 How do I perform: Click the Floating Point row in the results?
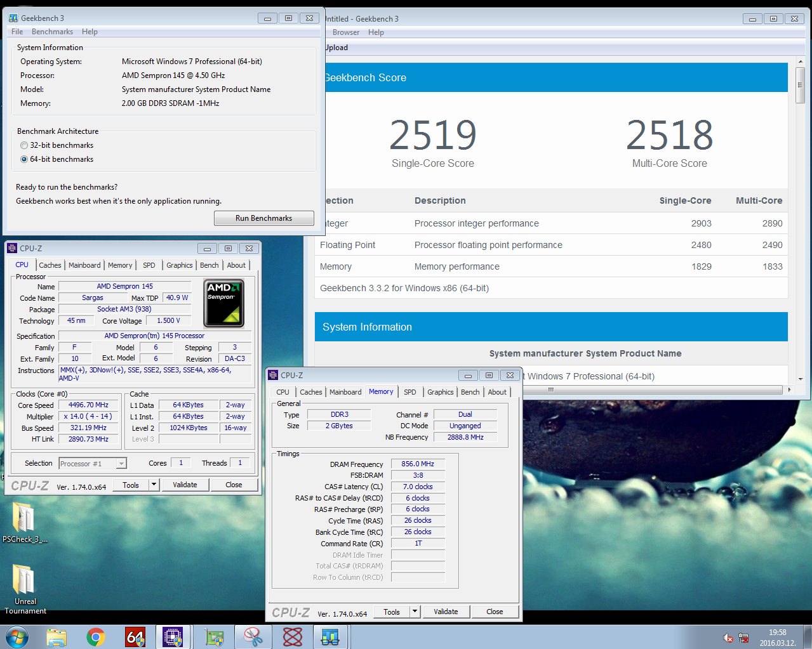(551, 245)
